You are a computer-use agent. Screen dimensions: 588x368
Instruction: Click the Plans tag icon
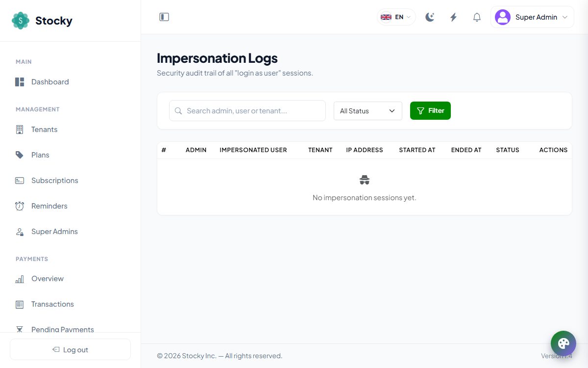click(20, 155)
